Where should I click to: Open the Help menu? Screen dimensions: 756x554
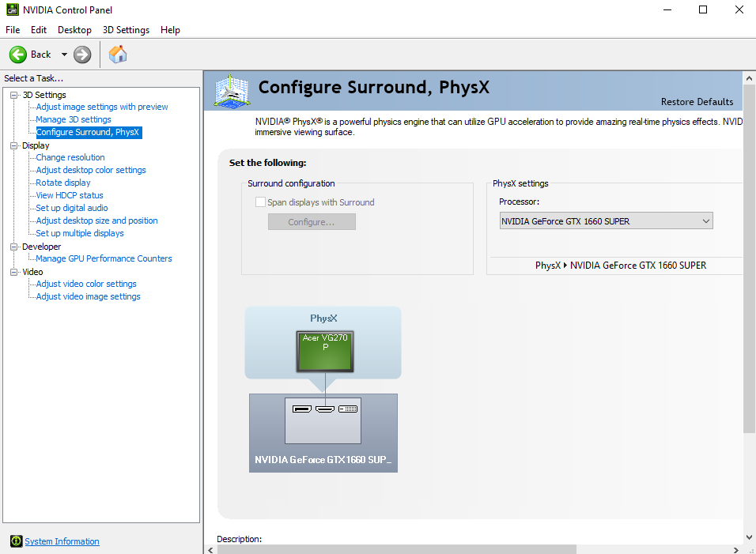170,30
